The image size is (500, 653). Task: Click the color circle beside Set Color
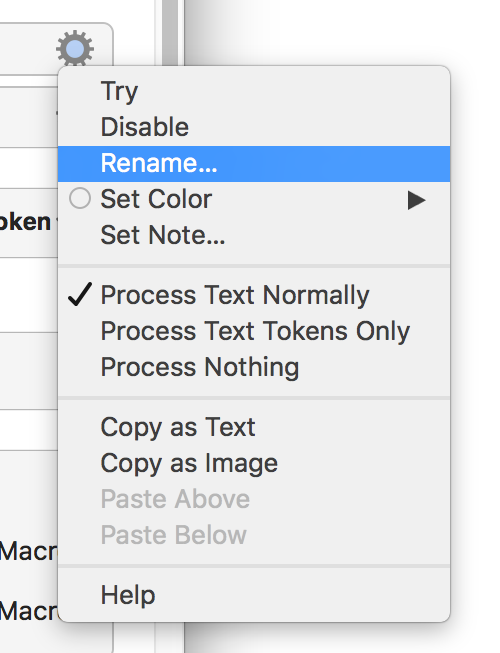[80, 198]
